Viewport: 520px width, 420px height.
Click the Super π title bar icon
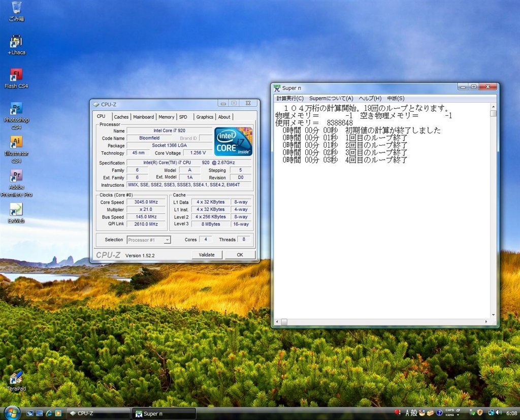coord(277,88)
